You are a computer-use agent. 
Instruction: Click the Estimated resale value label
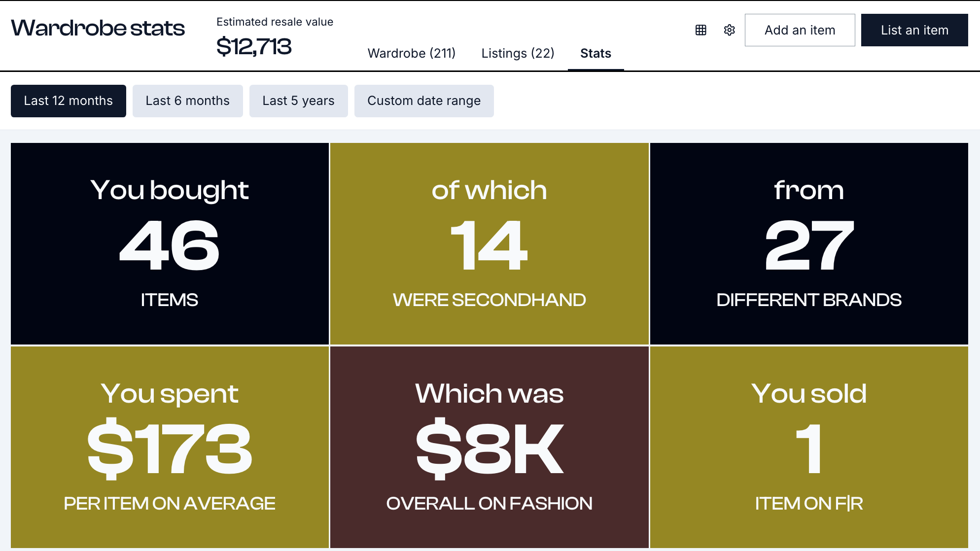pyautogui.click(x=275, y=22)
